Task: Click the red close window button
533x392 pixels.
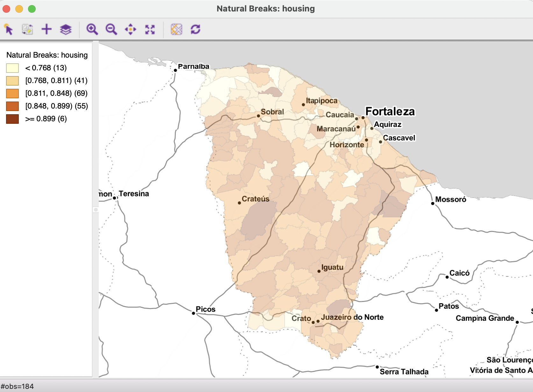Action: point(6,9)
